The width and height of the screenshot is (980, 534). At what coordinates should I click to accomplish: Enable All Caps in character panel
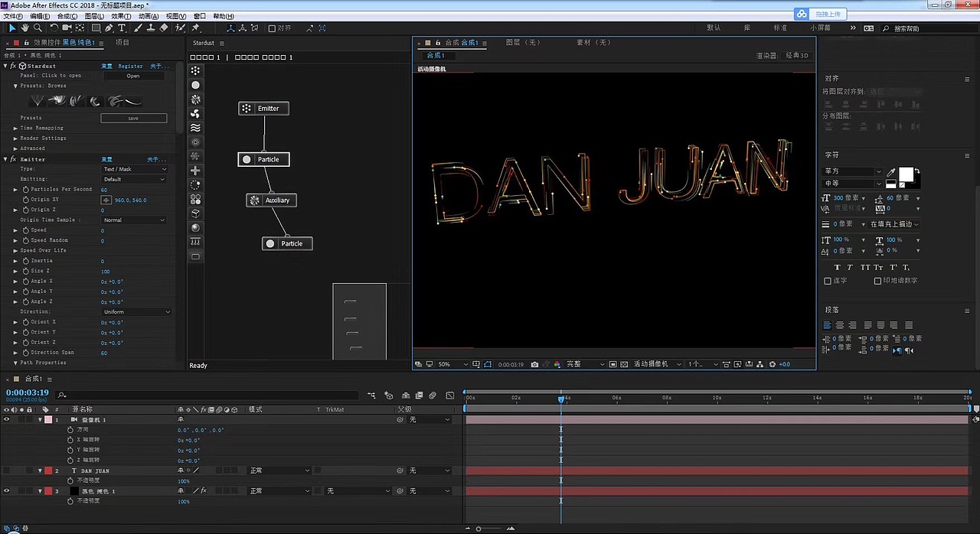pos(865,267)
